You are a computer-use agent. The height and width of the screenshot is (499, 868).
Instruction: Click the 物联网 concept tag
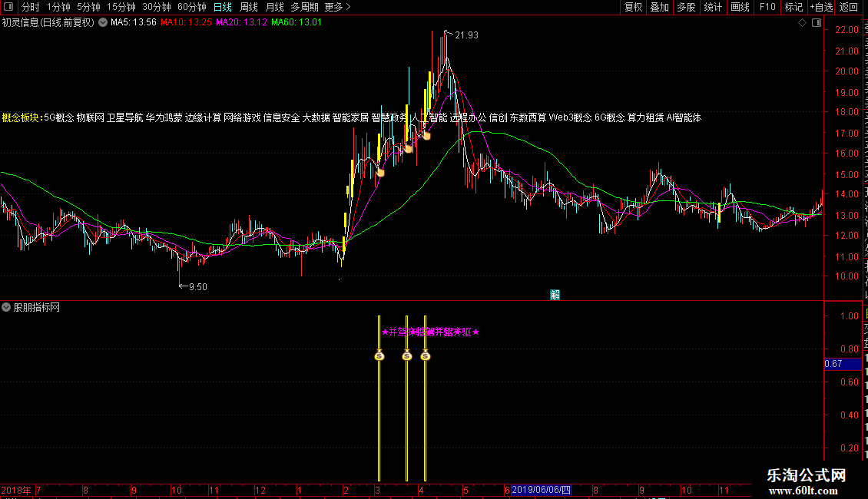click(90, 117)
